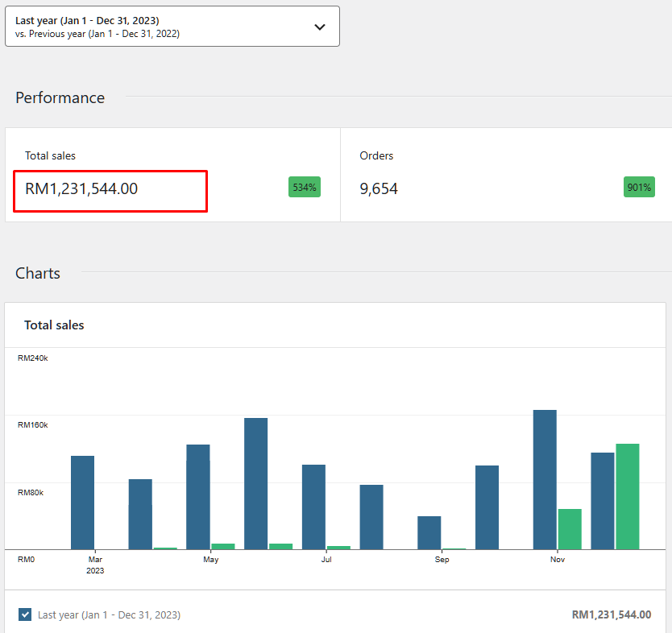The image size is (672, 633).
Task: Click the Total sales chart title
Action: pos(54,325)
